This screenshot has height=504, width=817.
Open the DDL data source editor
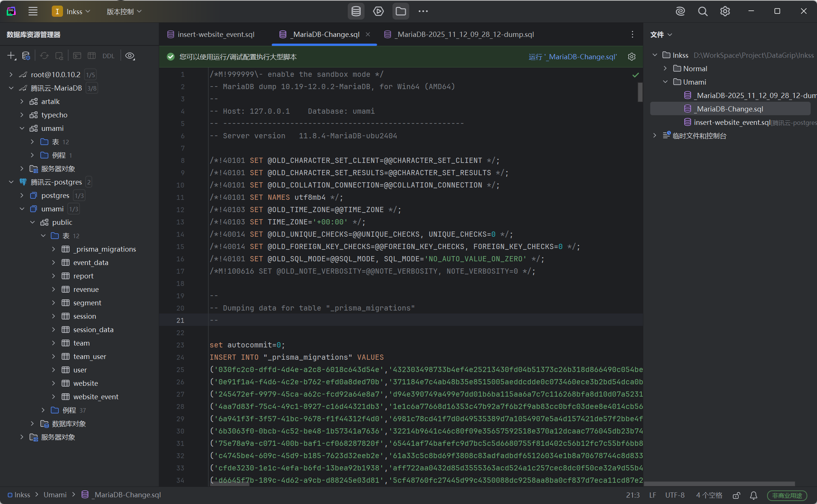click(x=108, y=56)
